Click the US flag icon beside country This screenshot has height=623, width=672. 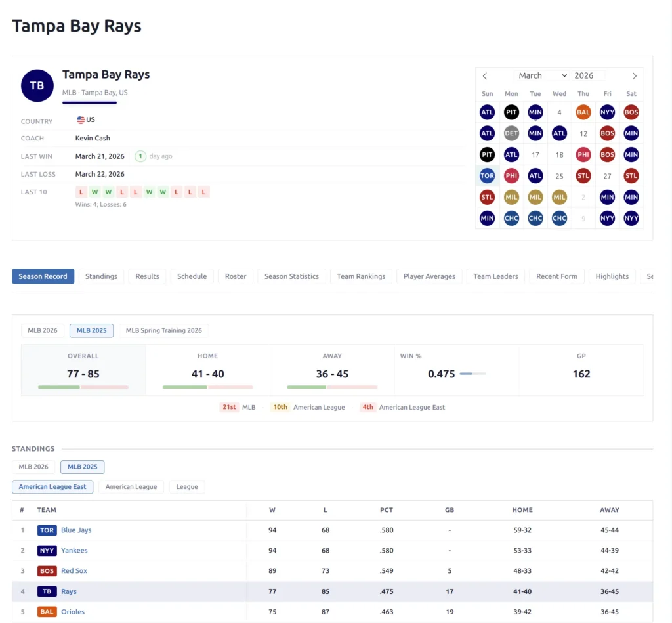coord(81,119)
